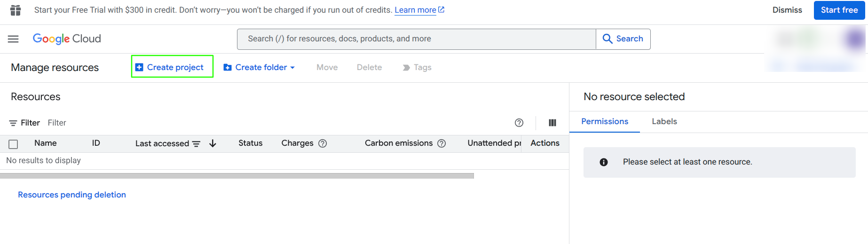Click info icon in select resource notice
868x244 pixels.
604,162
